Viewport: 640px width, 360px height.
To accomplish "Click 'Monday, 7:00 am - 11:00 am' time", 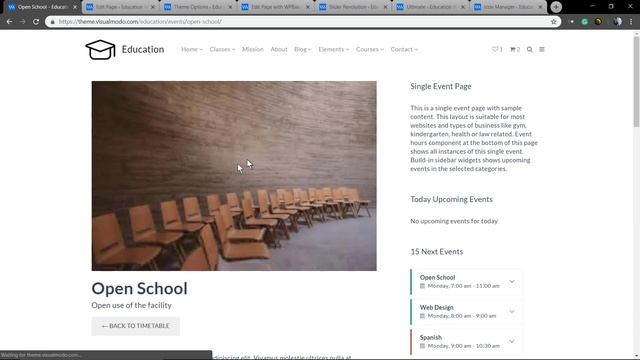I will click(x=464, y=286).
